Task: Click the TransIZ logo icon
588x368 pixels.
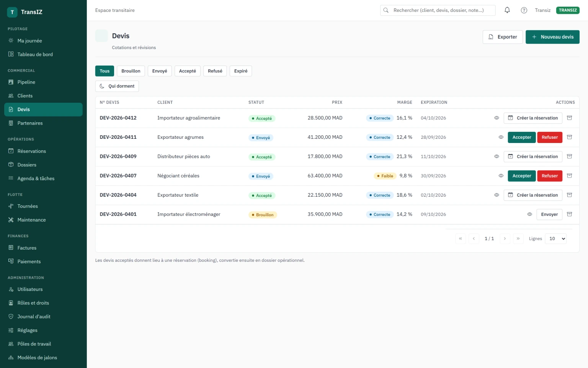Action: 12,12
